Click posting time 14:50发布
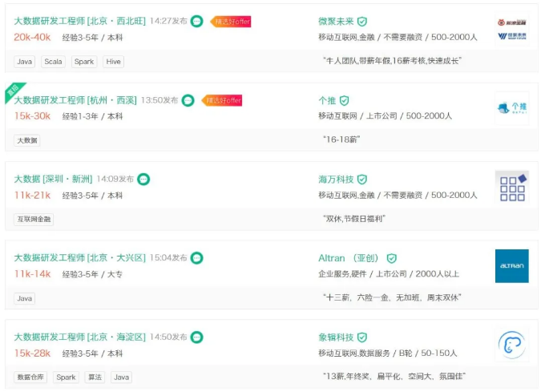The image size is (541, 392). click(x=168, y=337)
